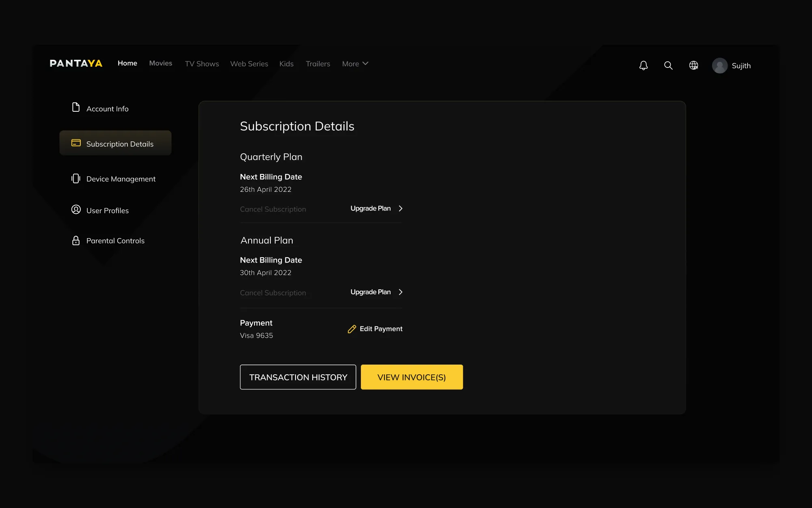The image size is (812, 508).
Task: Open the Trailers menu item
Action: coord(318,64)
